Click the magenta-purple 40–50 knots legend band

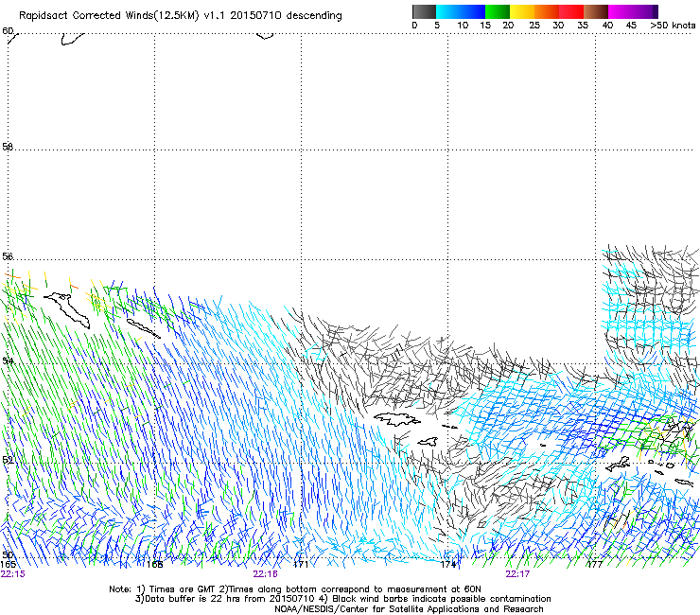tap(633, 11)
